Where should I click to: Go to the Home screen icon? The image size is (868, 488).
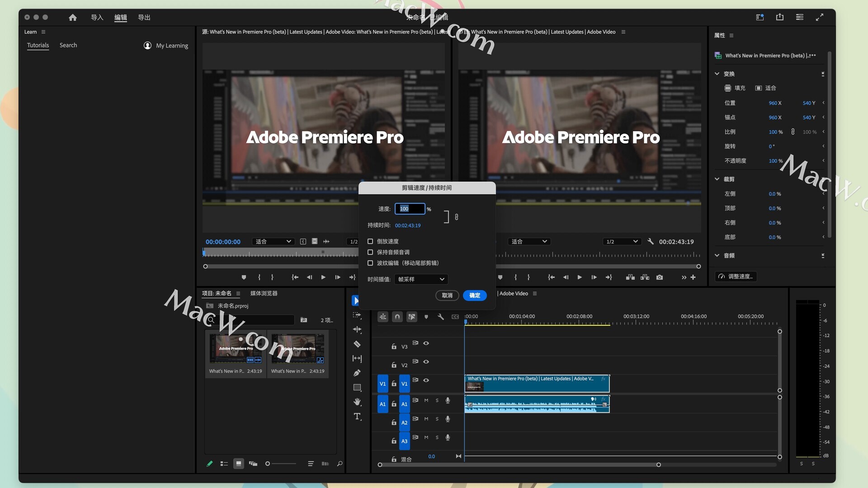tap(72, 17)
